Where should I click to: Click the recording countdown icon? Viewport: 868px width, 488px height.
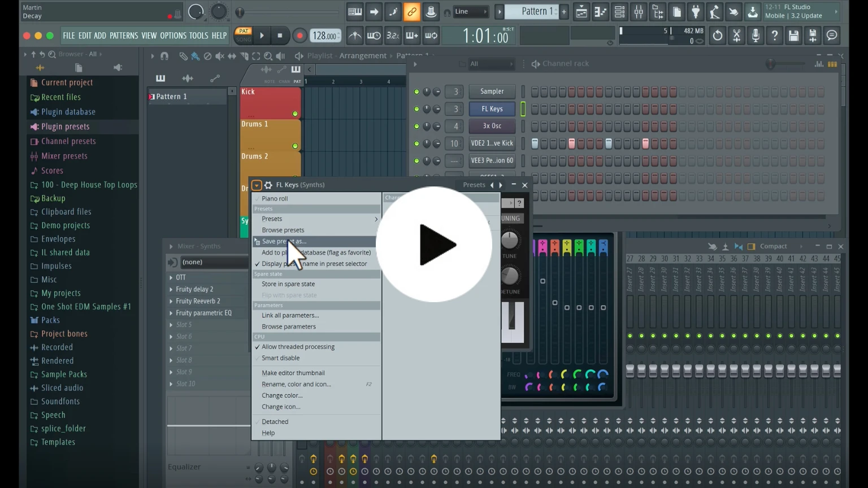[393, 36]
